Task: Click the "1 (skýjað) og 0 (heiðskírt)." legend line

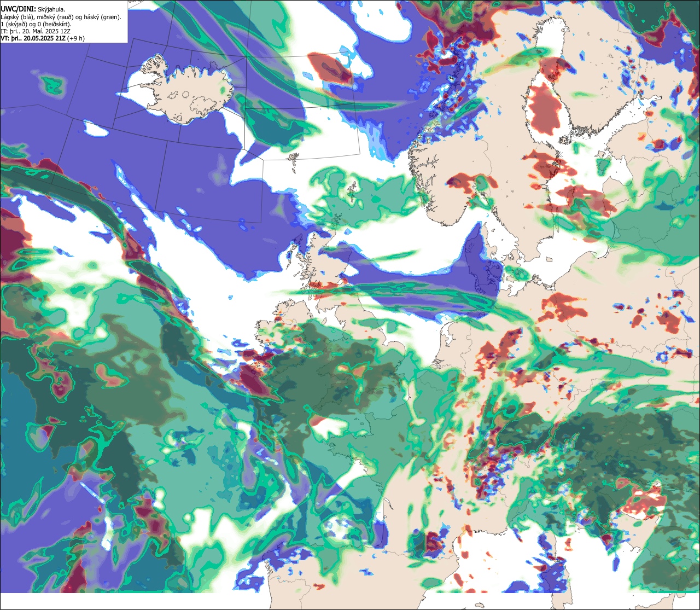Action: coord(36,24)
